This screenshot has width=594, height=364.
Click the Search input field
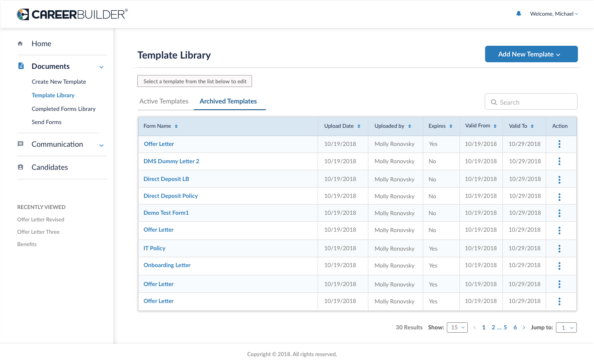531,101
